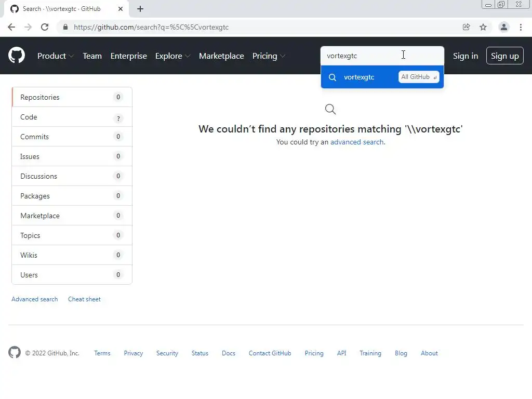Screen dimensions: 532x399
Task: Open About in footer
Action: (x=429, y=353)
